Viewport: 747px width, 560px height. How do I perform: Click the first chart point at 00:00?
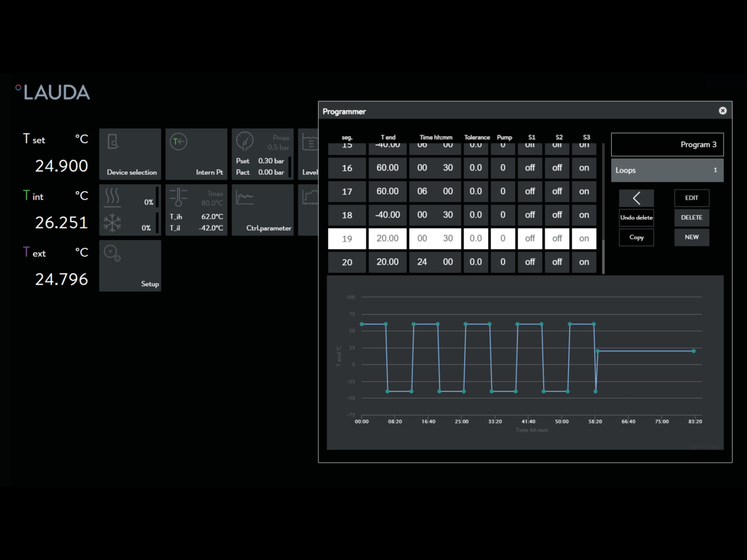[362, 324]
